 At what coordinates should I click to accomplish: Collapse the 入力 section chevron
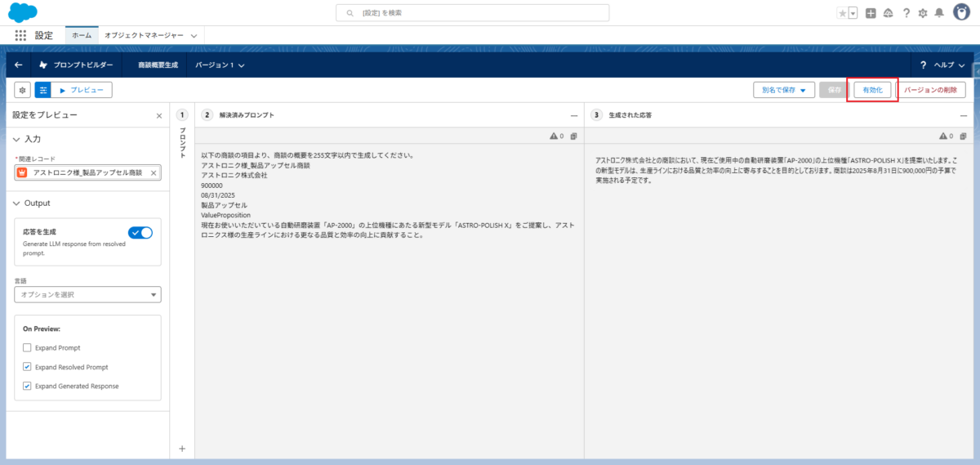pyautogui.click(x=18, y=140)
